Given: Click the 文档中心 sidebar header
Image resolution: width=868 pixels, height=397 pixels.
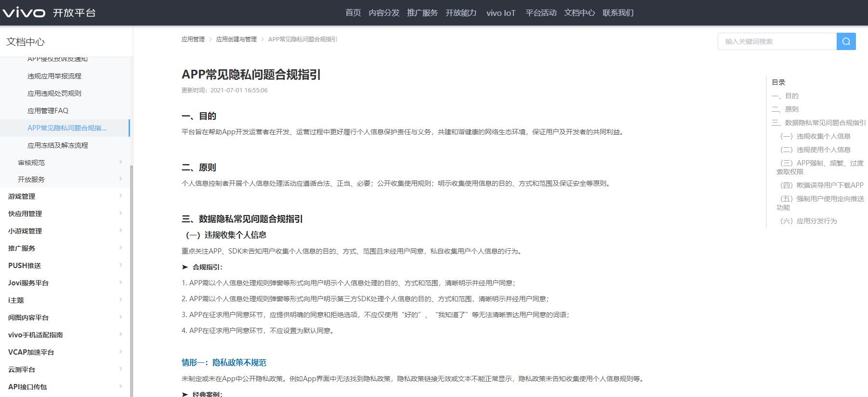Looking at the screenshot, I should click(x=26, y=42).
